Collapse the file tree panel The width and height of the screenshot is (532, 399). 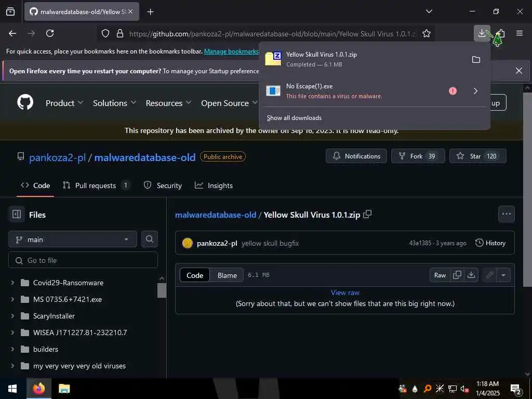point(16,215)
